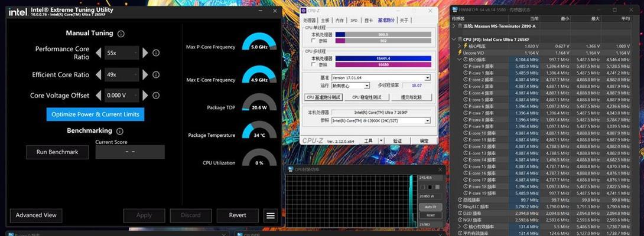Decrease Performance Core Ratio with left arrow

click(98, 53)
